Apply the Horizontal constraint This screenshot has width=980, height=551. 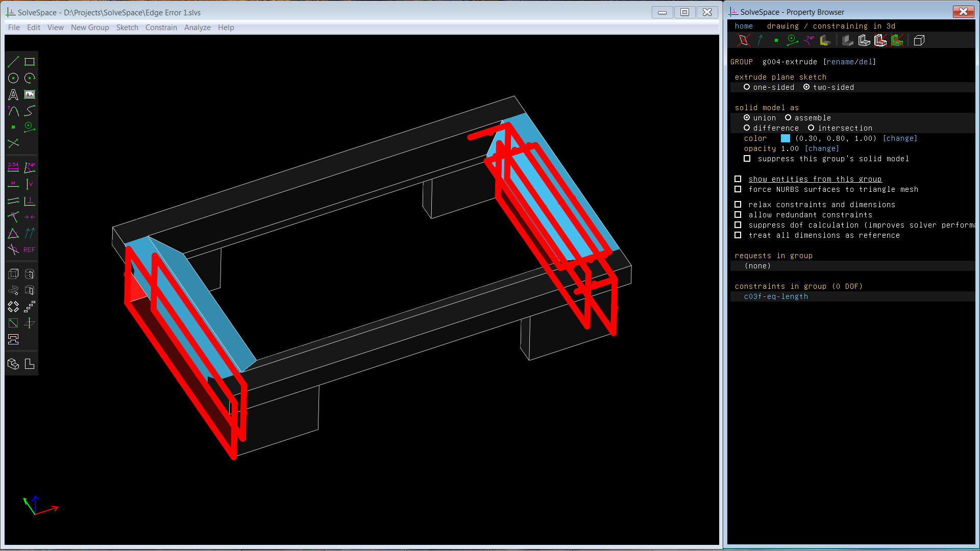(13, 184)
